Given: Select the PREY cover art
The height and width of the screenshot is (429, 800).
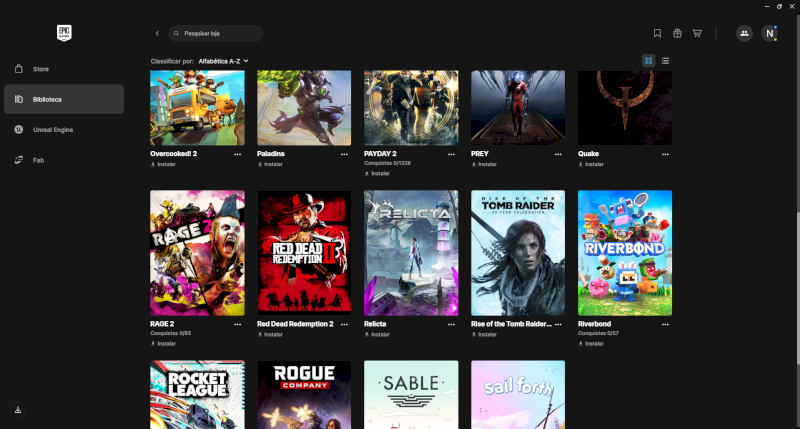Looking at the screenshot, I should click(518, 108).
